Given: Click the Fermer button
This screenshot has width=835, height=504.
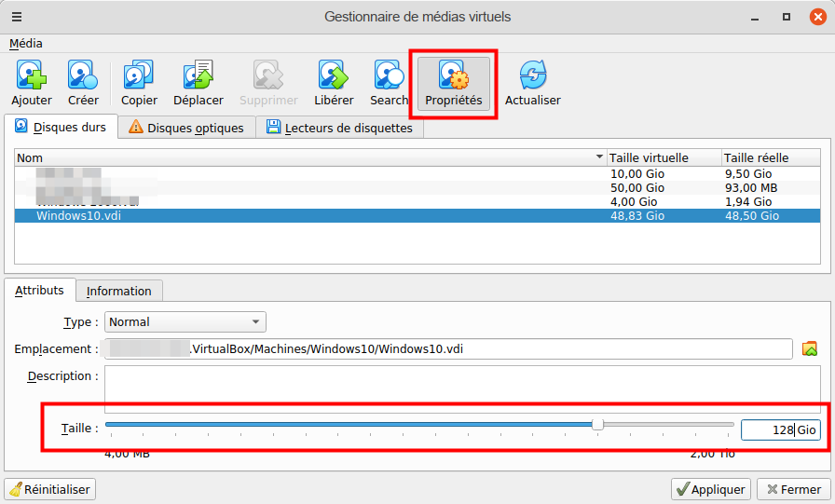Looking at the screenshot, I should [x=792, y=489].
